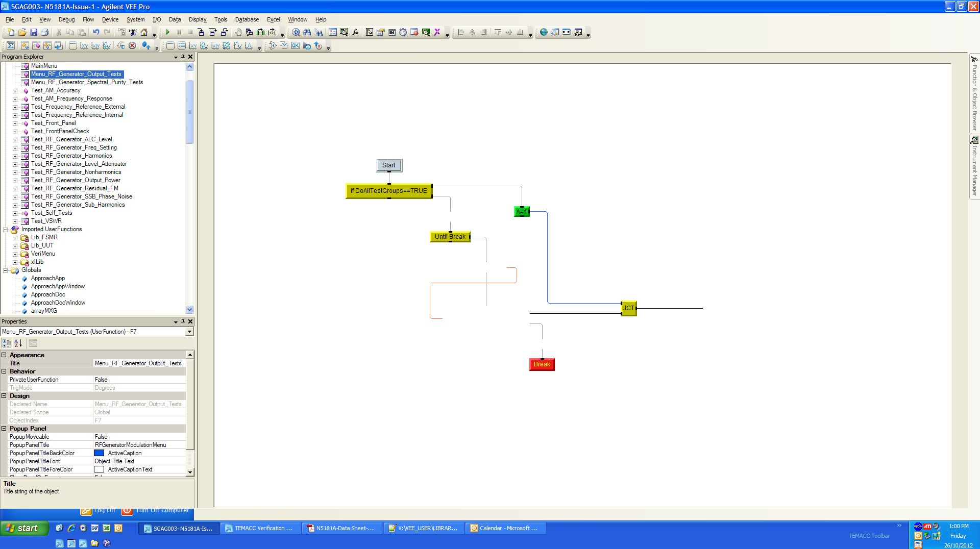Click the Formula sigma toolbar icon
Viewport: 980px width, 549px height.
(x=10, y=46)
